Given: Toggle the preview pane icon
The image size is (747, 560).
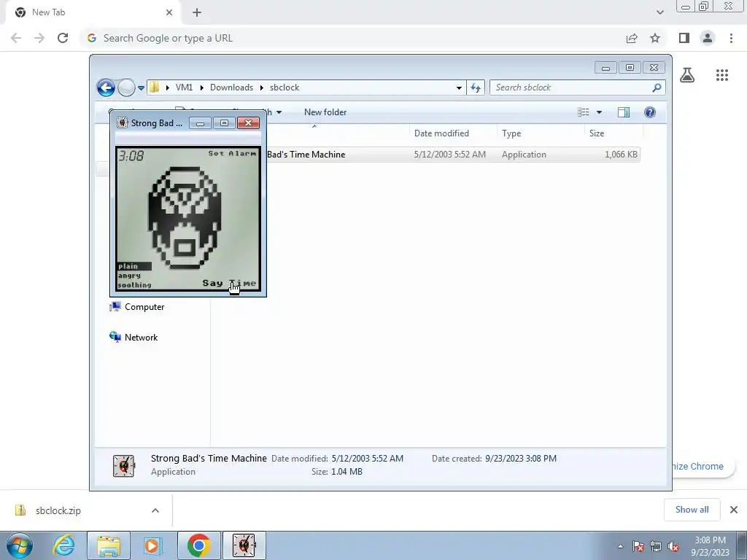Looking at the screenshot, I should (x=624, y=112).
